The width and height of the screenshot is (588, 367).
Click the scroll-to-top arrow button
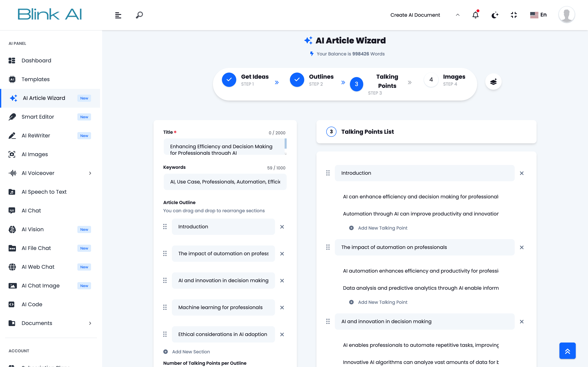[567, 351]
